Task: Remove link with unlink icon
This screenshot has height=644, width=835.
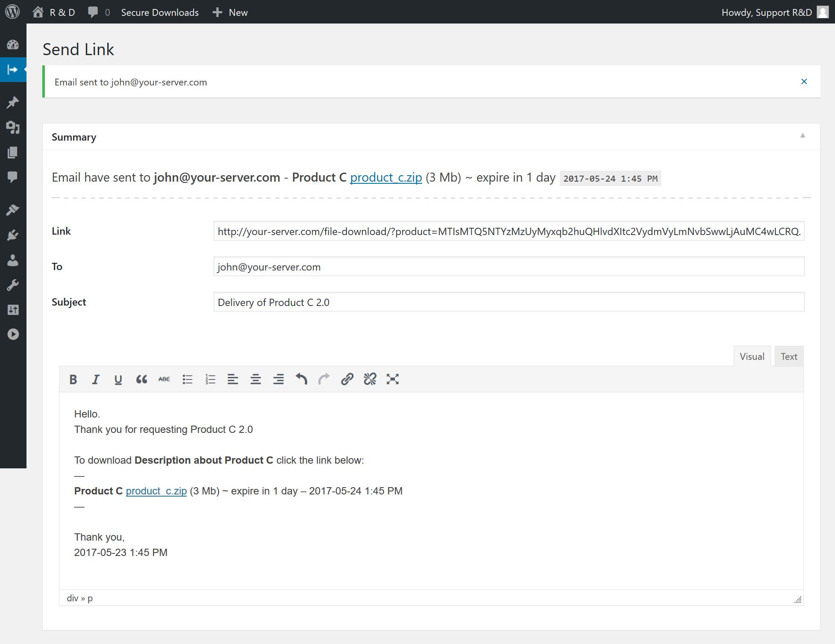Action: point(370,379)
